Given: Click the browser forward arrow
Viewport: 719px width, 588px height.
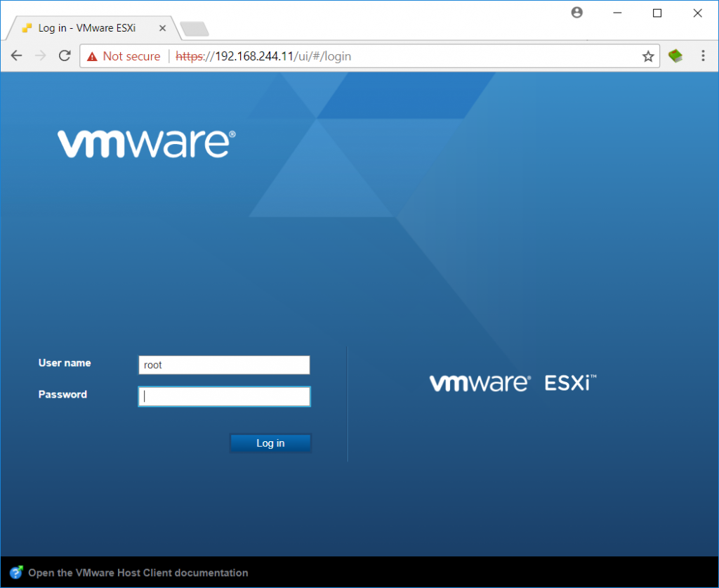Looking at the screenshot, I should (x=41, y=56).
